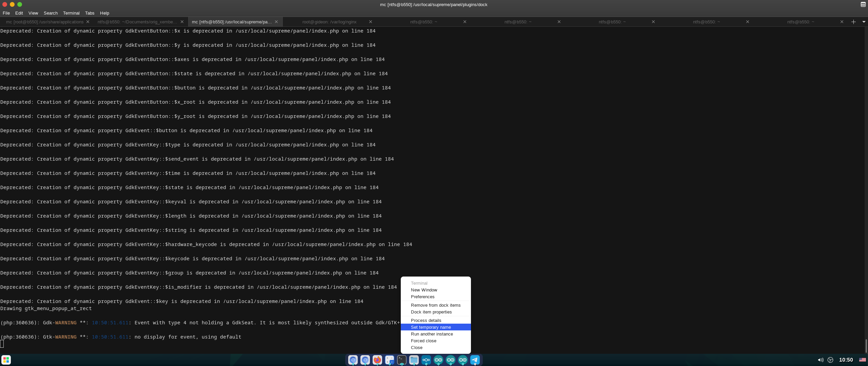Click Forced close in context menu
This screenshot has width=868, height=366.
point(423,341)
